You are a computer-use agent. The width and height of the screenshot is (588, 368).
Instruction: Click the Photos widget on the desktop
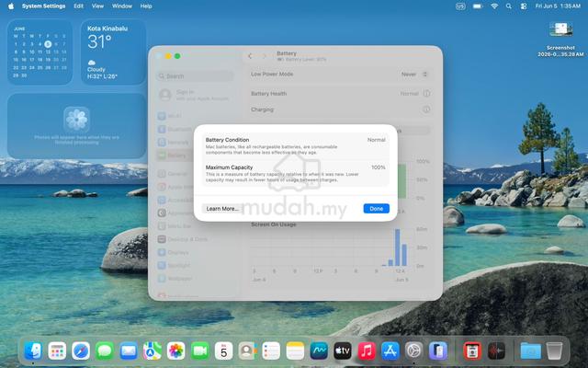click(77, 126)
